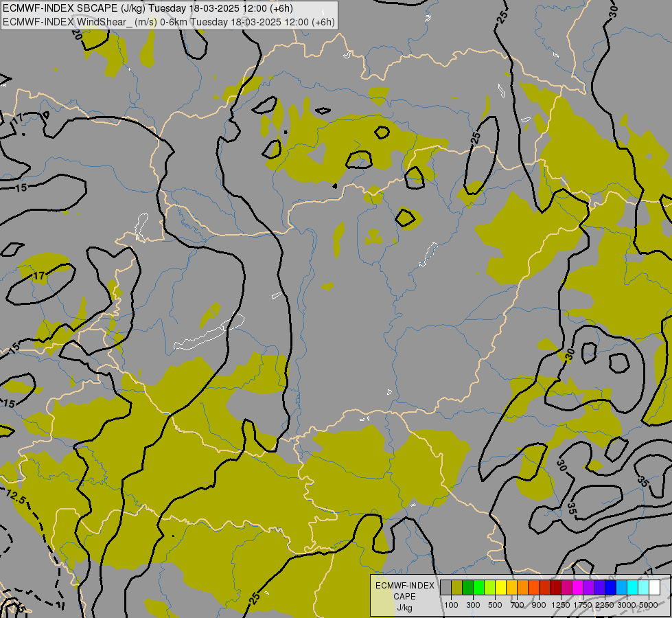Image resolution: width=672 pixels, height=618 pixels.
Task: Select the brick red legend swatch
Action: [x=545, y=587]
